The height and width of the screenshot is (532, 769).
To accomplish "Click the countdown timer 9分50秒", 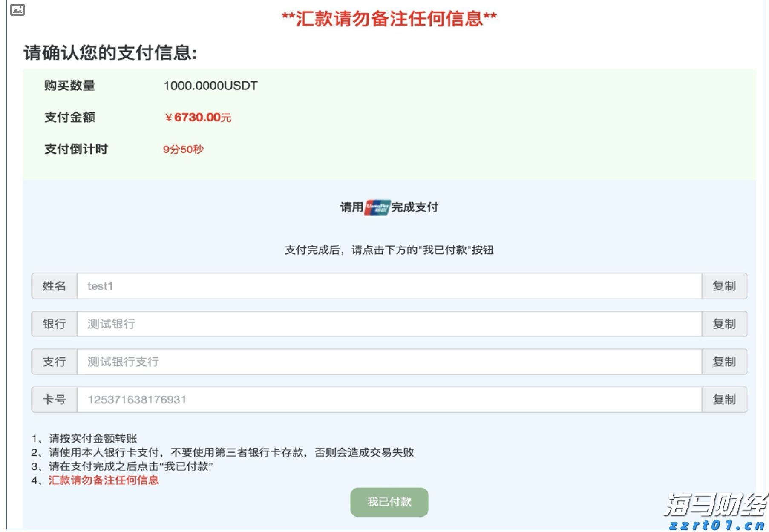I will click(184, 150).
